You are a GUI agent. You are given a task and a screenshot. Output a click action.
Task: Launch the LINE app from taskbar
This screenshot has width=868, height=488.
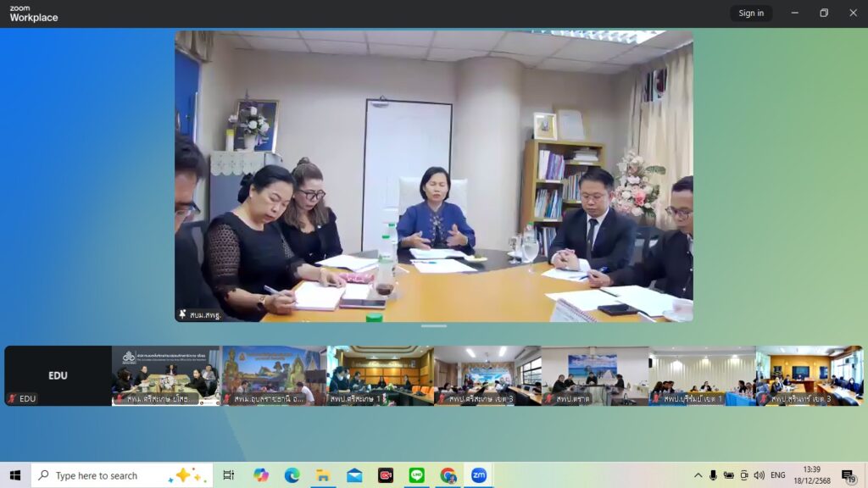(x=417, y=475)
